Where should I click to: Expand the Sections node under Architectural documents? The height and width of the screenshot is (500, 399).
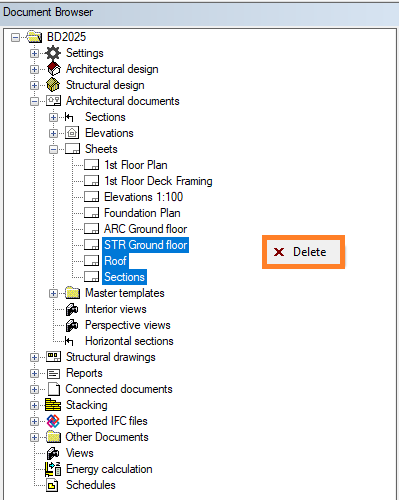(53, 117)
